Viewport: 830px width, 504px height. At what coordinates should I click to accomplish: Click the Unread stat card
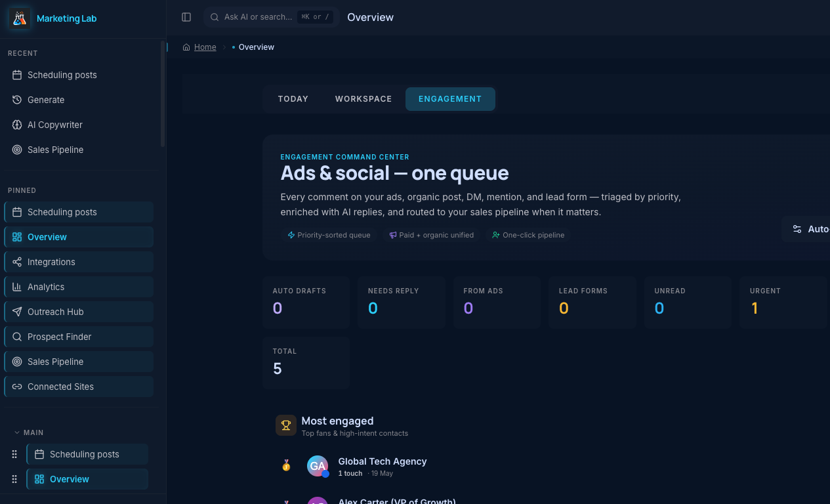pyautogui.click(x=688, y=303)
